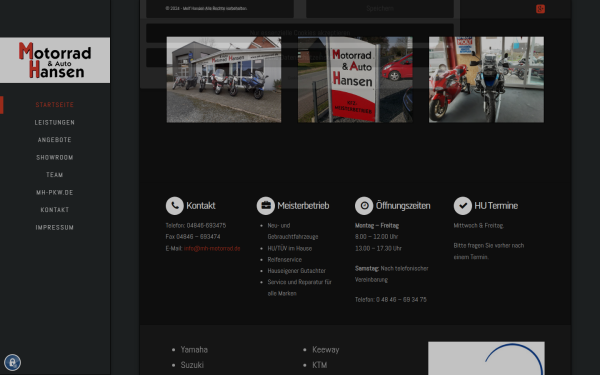The height and width of the screenshot is (375, 600).
Task: Click 'Hauseigener Gutachter' list item
Action: 297,271
